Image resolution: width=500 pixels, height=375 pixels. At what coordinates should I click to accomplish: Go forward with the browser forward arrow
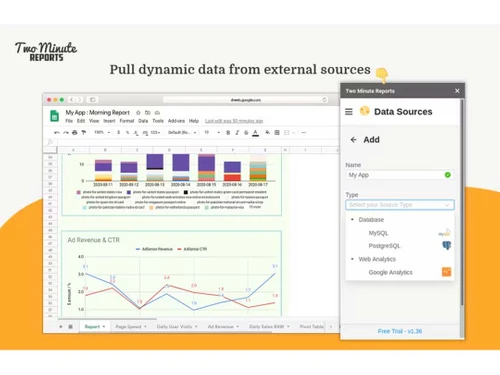tap(79, 100)
